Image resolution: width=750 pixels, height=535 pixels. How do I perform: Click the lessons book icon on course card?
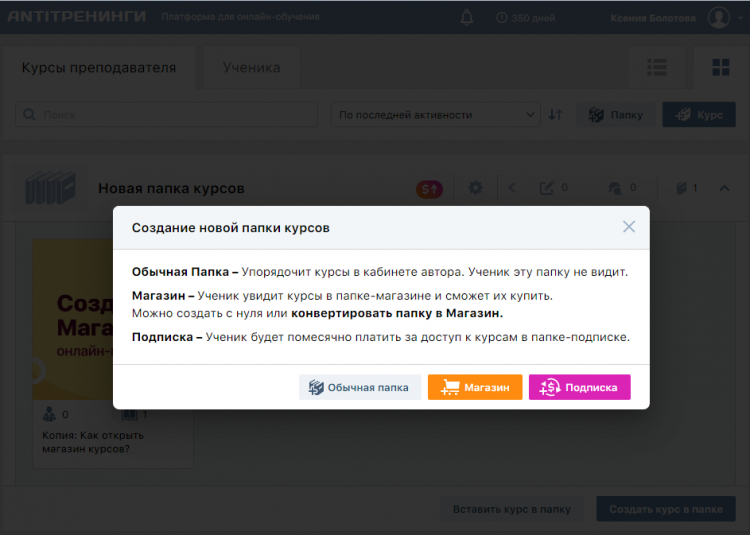(x=129, y=414)
